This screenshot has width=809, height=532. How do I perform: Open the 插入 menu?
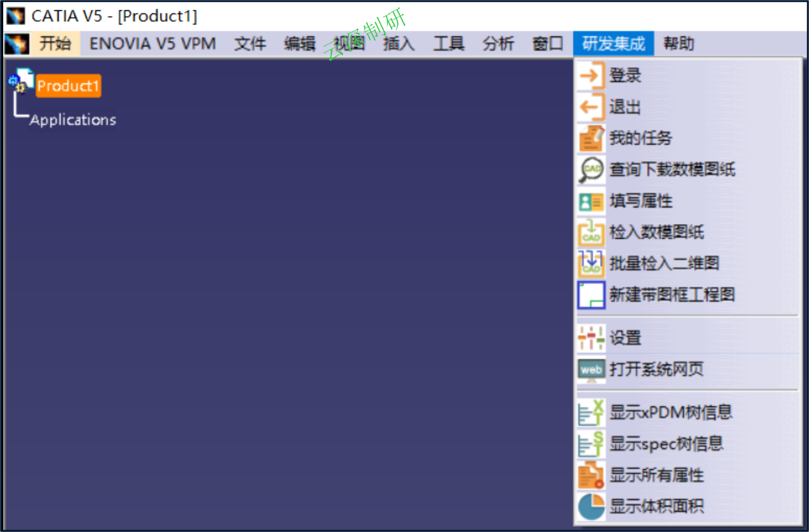coord(399,44)
